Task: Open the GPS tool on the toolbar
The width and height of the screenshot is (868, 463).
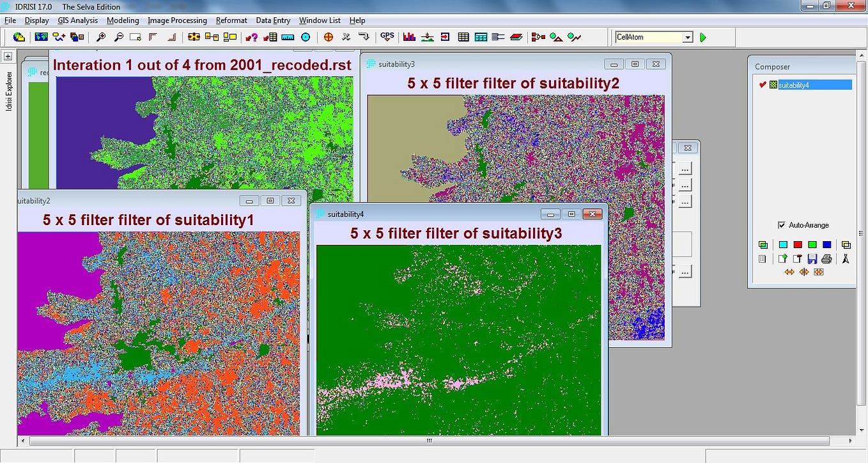Action: [387, 37]
